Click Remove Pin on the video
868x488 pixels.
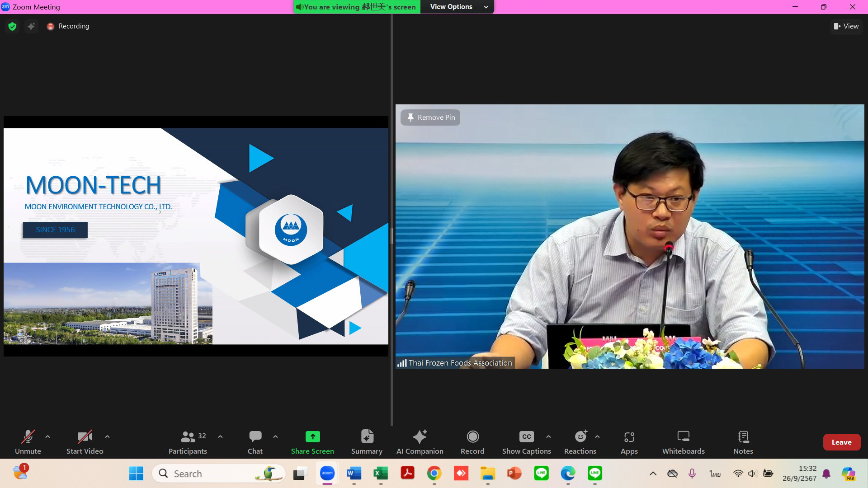pos(430,117)
